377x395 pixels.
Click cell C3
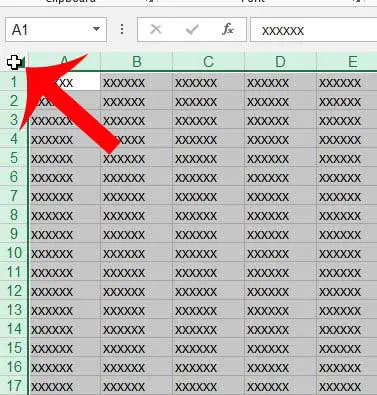208,120
